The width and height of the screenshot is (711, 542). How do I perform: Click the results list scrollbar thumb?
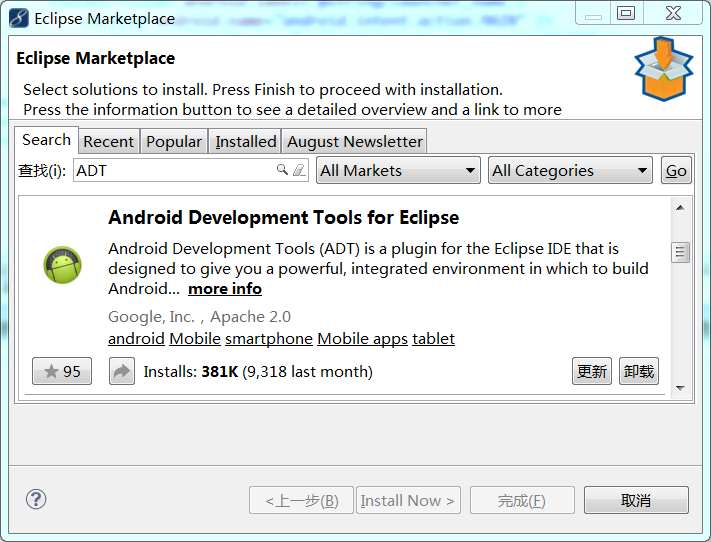(x=680, y=252)
